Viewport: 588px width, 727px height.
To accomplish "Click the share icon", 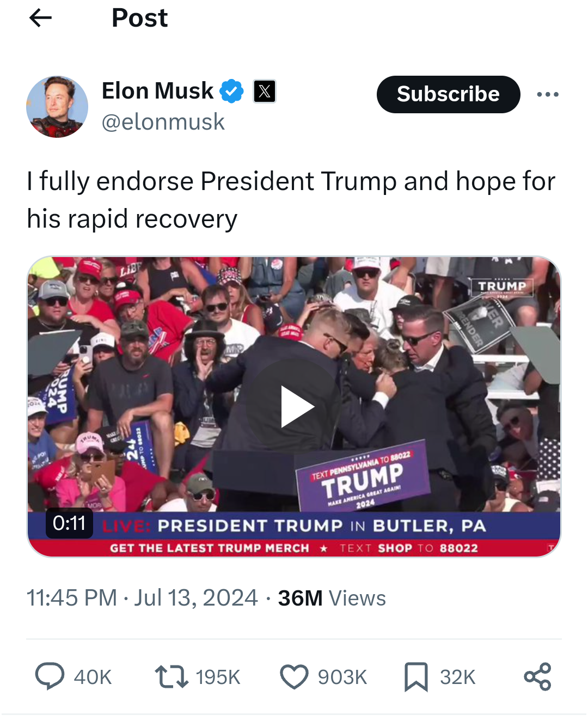I will pyautogui.click(x=537, y=676).
